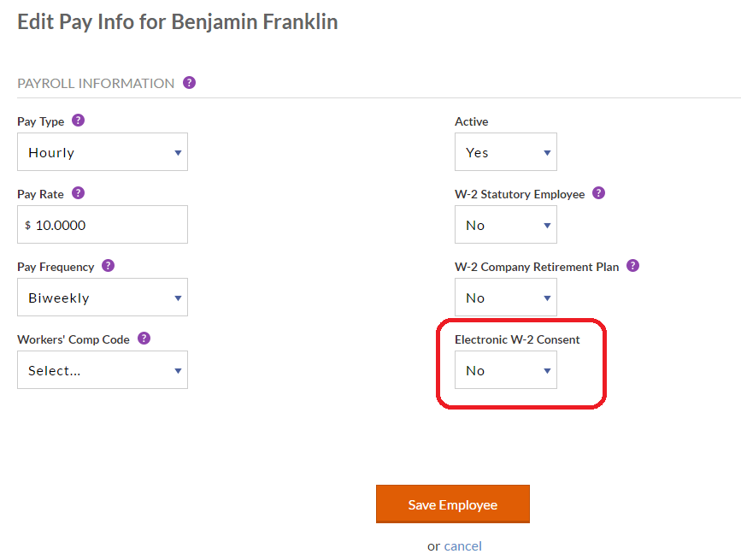Click the arrow on the Pay Type dropdown

(x=178, y=153)
